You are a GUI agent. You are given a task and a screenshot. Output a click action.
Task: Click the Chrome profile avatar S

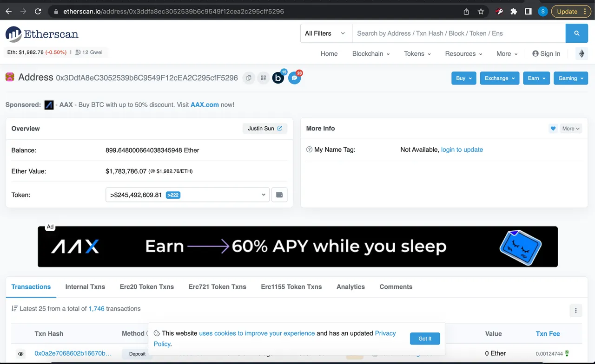(x=542, y=12)
